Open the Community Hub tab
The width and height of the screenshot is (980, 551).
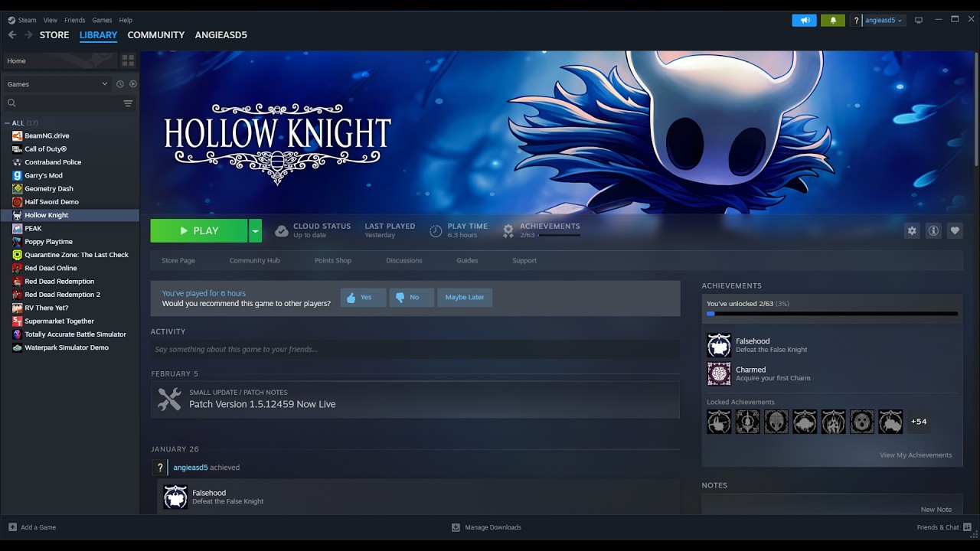click(255, 260)
